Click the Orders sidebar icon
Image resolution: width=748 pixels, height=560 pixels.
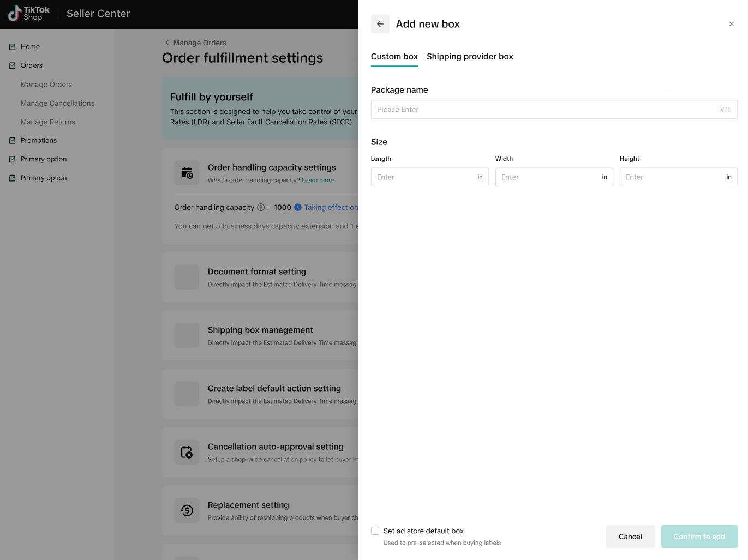(x=12, y=65)
